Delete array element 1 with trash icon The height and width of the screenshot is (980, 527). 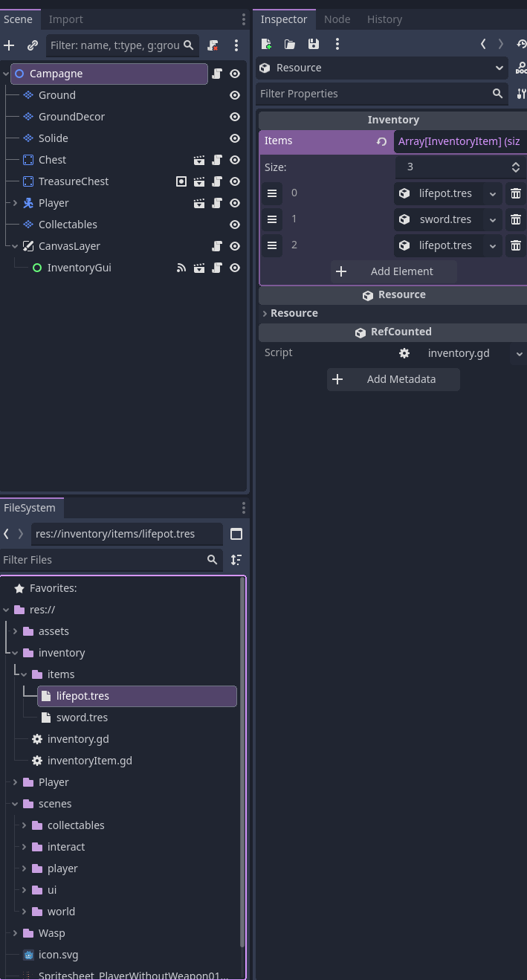click(x=515, y=219)
